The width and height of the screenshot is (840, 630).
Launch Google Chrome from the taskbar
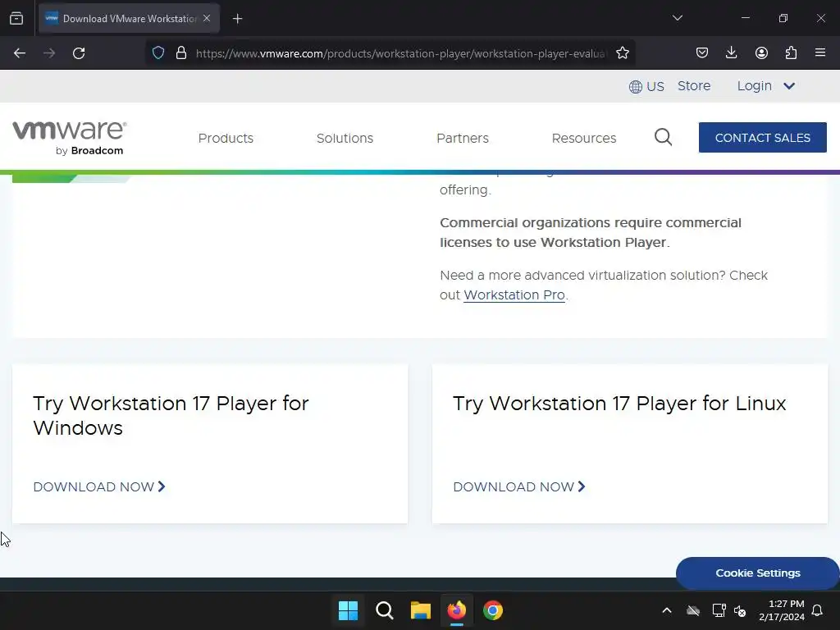pyautogui.click(x=493, y=610)
